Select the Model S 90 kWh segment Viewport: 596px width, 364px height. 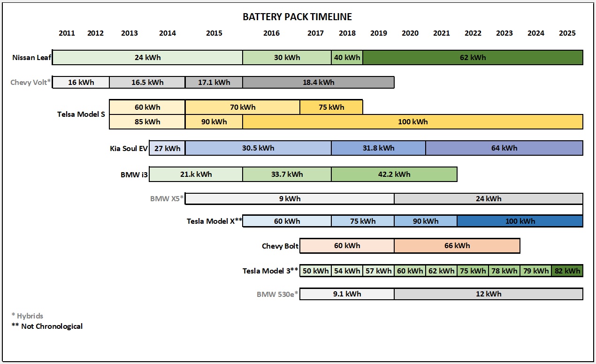click(214, 121)
